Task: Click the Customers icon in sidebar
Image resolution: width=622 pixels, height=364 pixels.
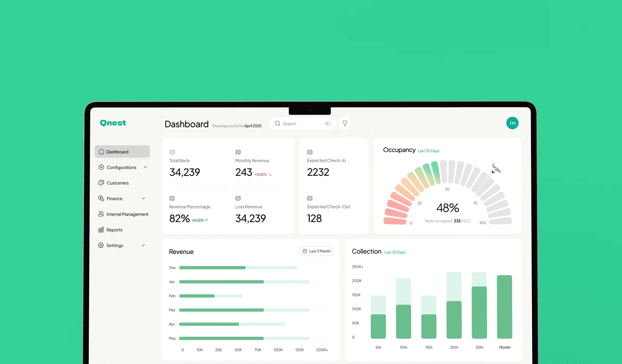Action: pos(101,183)
